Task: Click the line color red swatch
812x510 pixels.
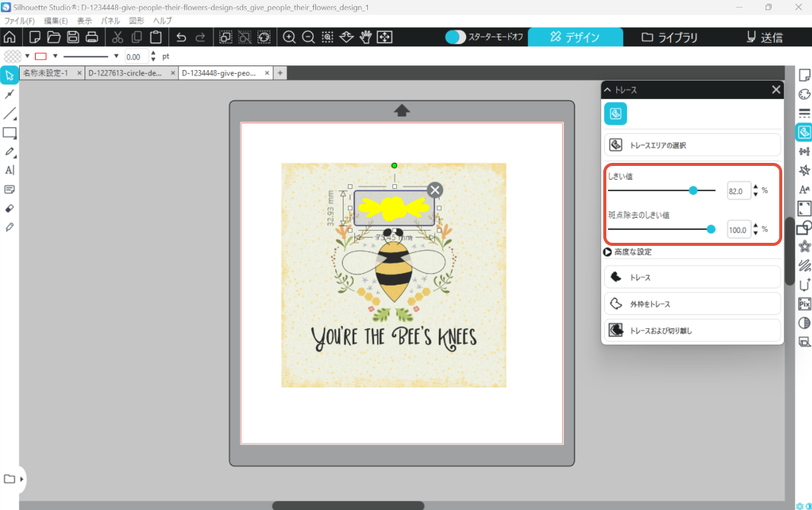Action: pos(41,56)
